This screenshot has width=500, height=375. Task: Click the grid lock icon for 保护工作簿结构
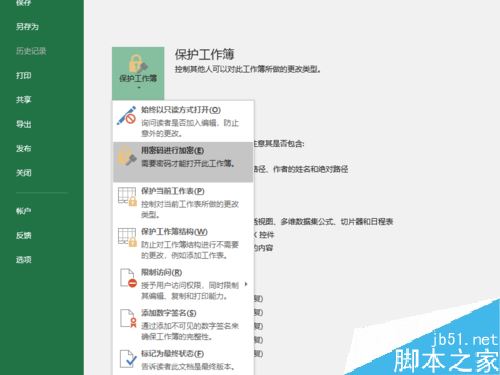point(127,237)
